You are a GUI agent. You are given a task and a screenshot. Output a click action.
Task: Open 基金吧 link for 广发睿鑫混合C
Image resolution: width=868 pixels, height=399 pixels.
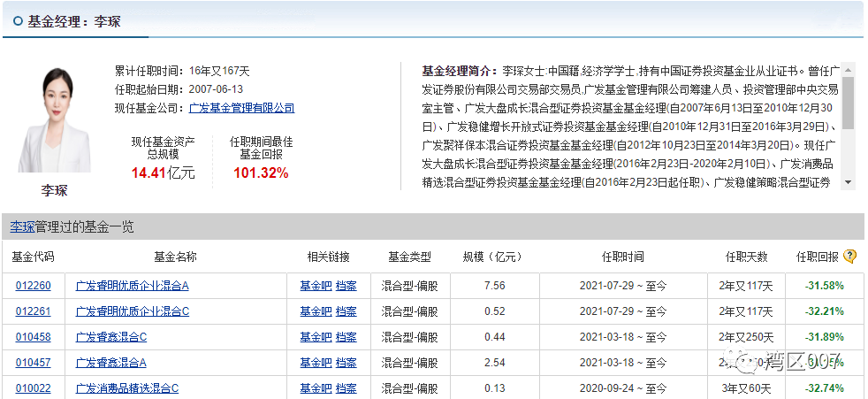pyautogui.click(x=316, y=337)
